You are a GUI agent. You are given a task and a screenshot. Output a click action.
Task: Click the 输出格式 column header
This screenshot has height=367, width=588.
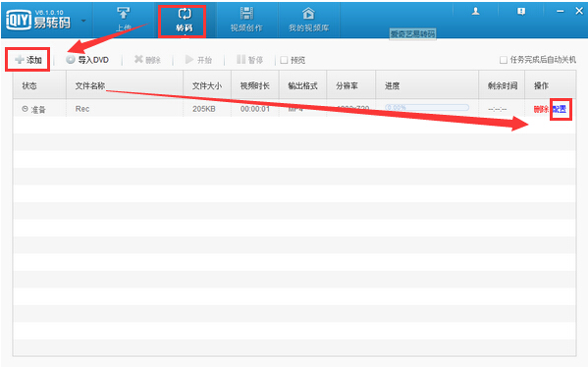302,85
